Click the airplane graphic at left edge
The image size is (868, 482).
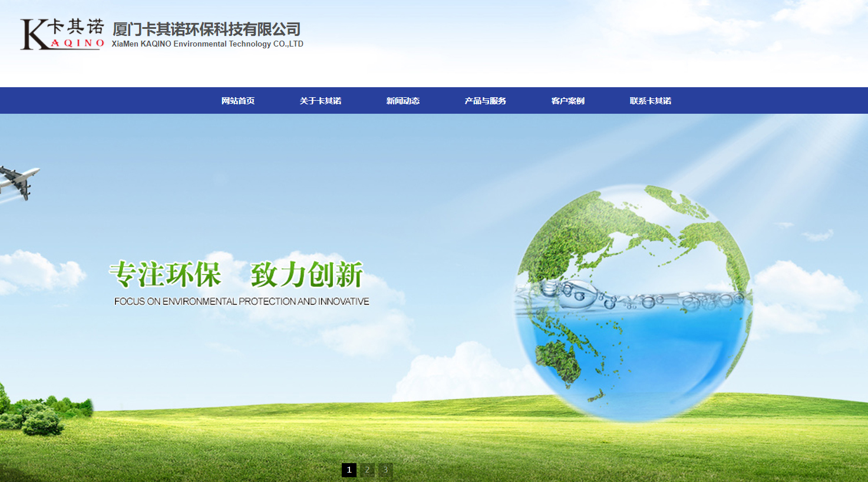point(18,181)
